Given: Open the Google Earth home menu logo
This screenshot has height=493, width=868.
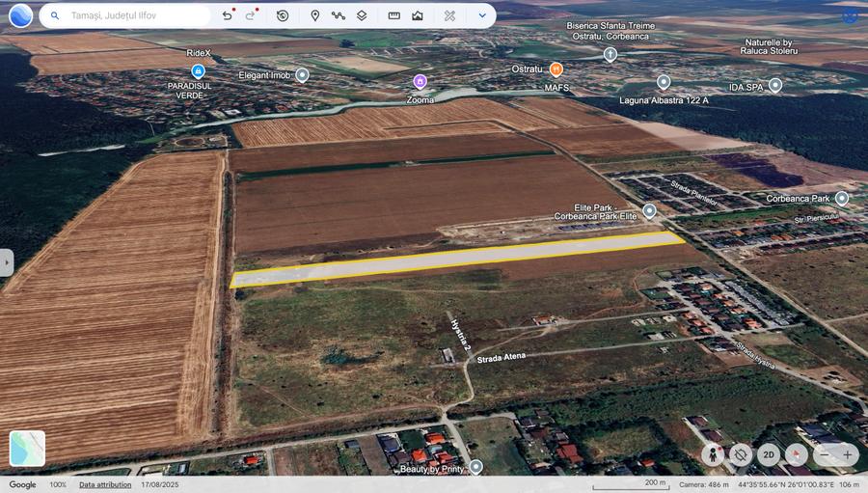Looking at the screenshot, I should (20, 15).
